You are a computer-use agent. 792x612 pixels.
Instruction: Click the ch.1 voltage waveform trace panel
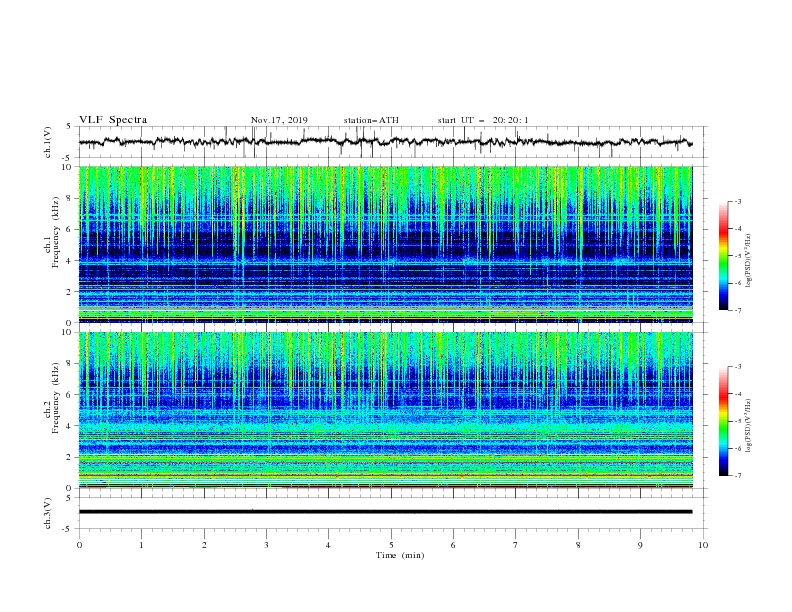[393, 142]
